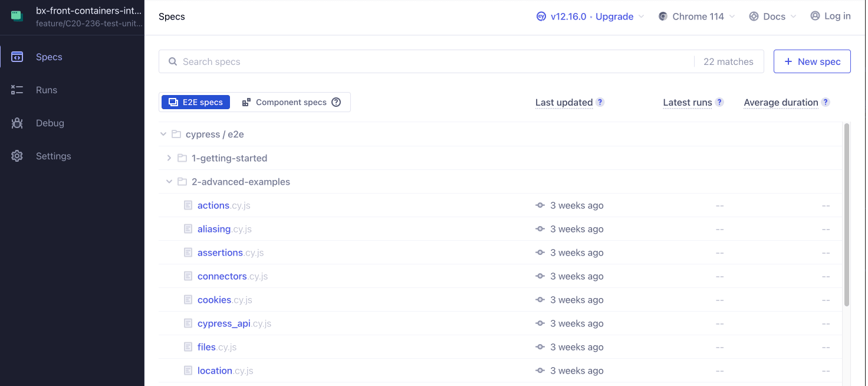Click the Settings gear icon in sidebar
The width and height of the screenshot is (868, 386).
(17, 156)
